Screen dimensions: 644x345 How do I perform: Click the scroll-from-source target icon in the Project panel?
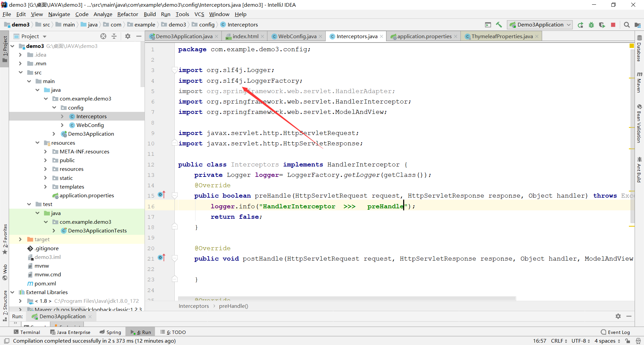(x=103, y=36)
